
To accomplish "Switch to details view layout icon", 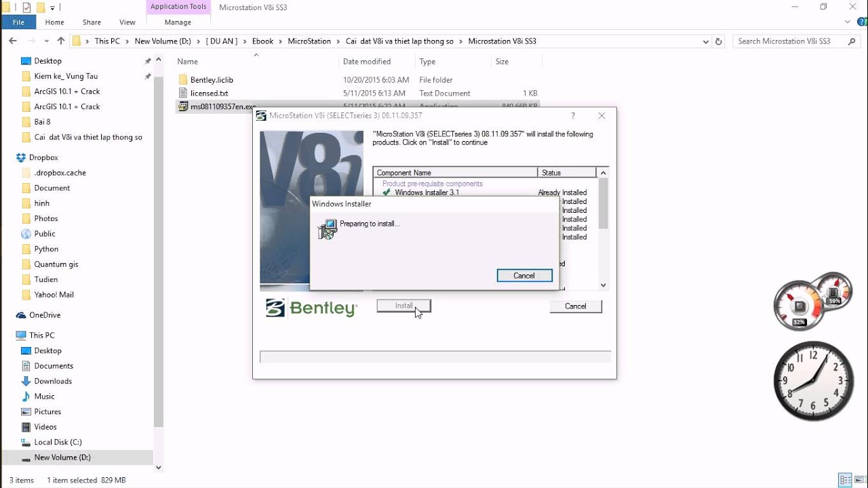I will 844,480.
